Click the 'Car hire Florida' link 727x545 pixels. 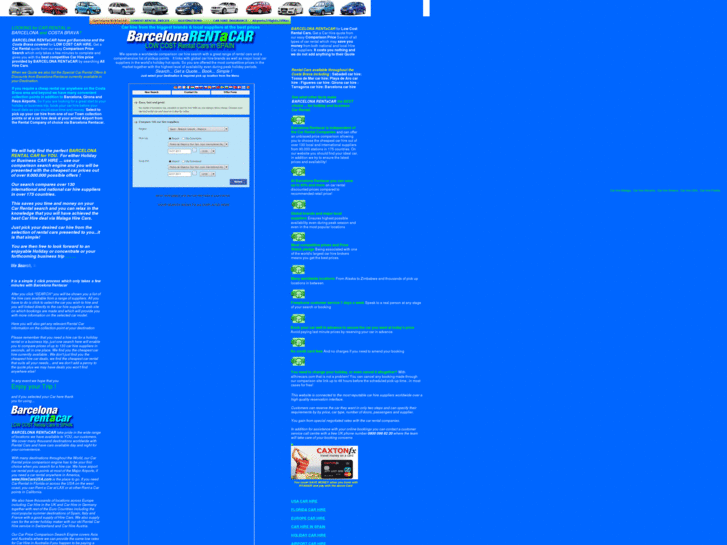click(x=710, y=191)
